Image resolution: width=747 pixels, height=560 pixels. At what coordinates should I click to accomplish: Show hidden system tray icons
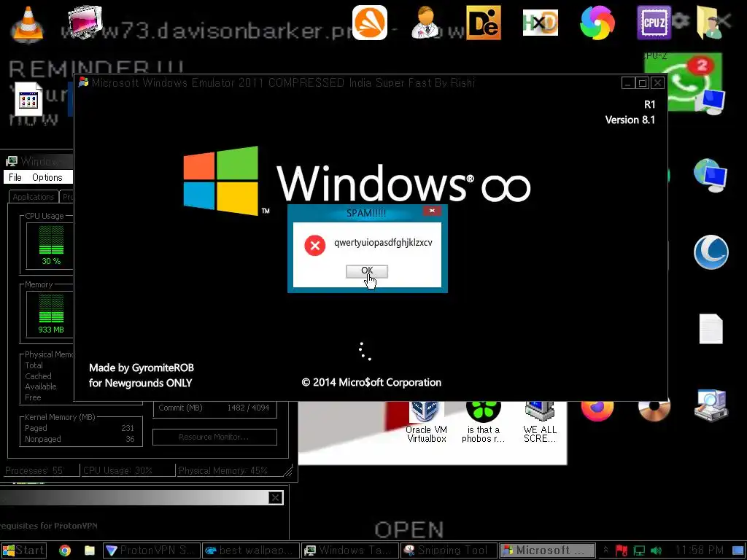(605, 551)
